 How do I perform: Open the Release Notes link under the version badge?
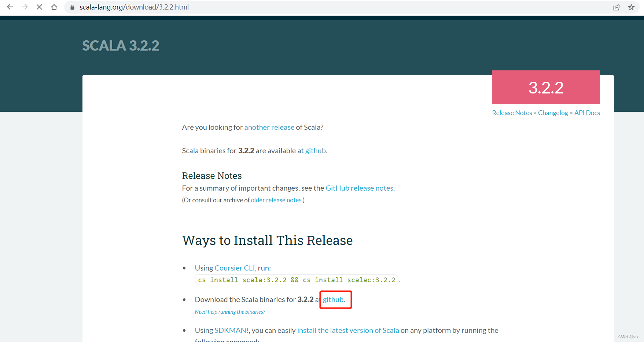[512, 113]
